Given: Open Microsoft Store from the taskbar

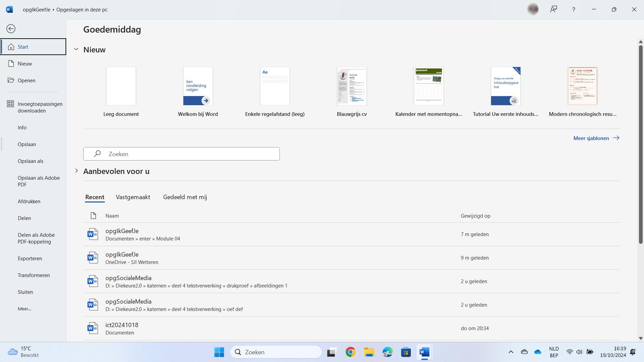Looking at the screenshot, I should tap(406, 352).
